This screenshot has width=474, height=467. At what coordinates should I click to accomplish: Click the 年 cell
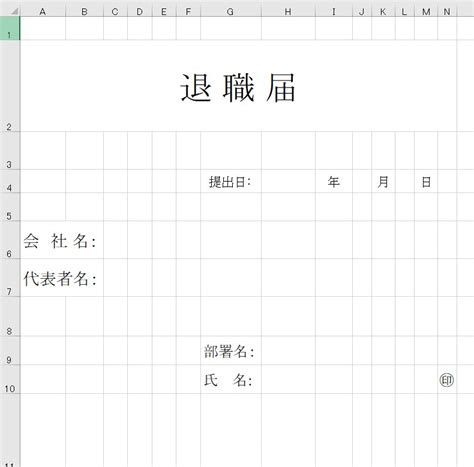(x=334, y=181)
